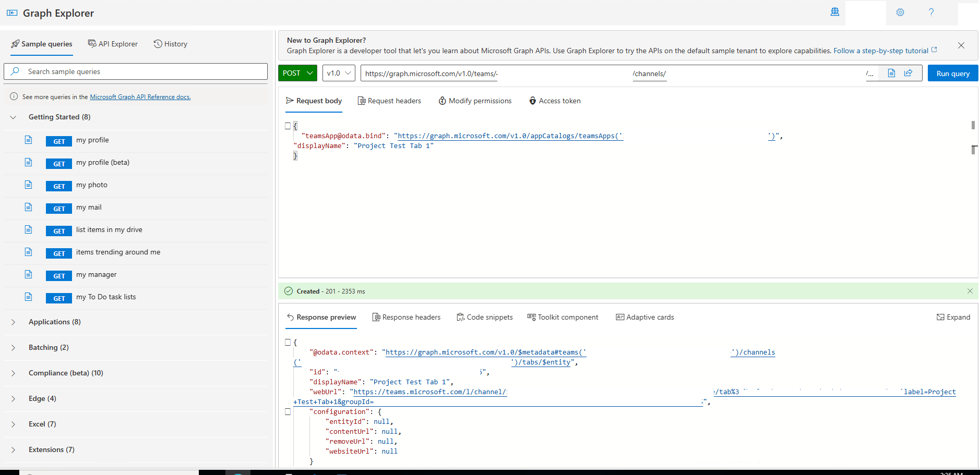The height and width of the screenshot is (475, 980).
Task: Expand the Excel (7) group
Action: point(13,424)
